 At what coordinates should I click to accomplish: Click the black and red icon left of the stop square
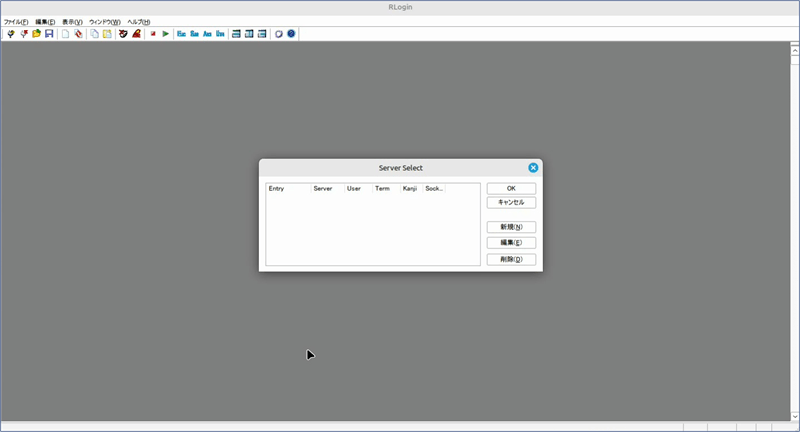(x=123, y=34)
